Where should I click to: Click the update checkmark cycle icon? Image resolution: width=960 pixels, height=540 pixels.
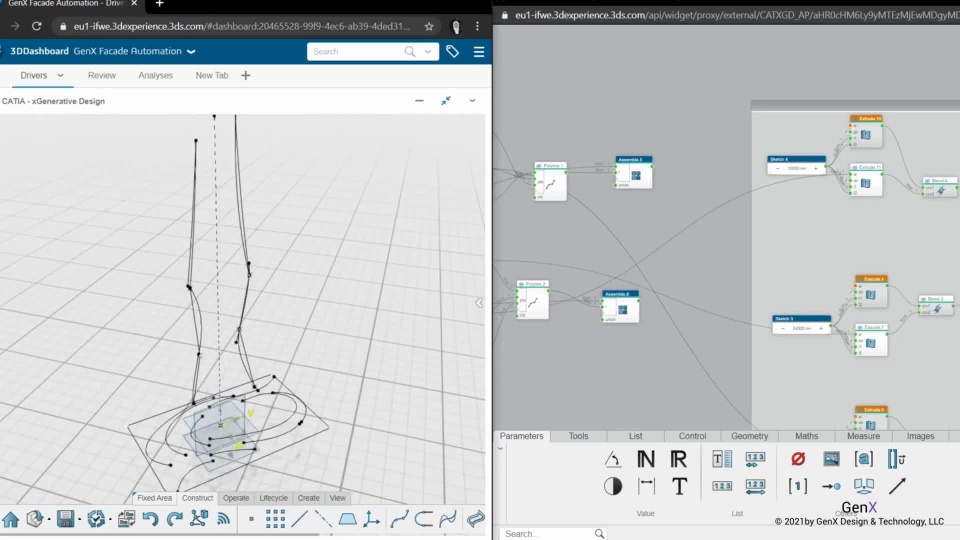96,519
